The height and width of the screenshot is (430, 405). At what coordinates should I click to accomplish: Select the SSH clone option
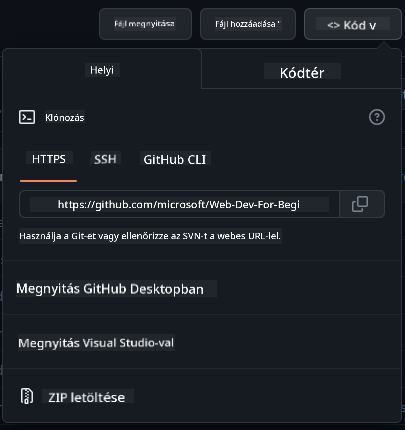point(105,159)
